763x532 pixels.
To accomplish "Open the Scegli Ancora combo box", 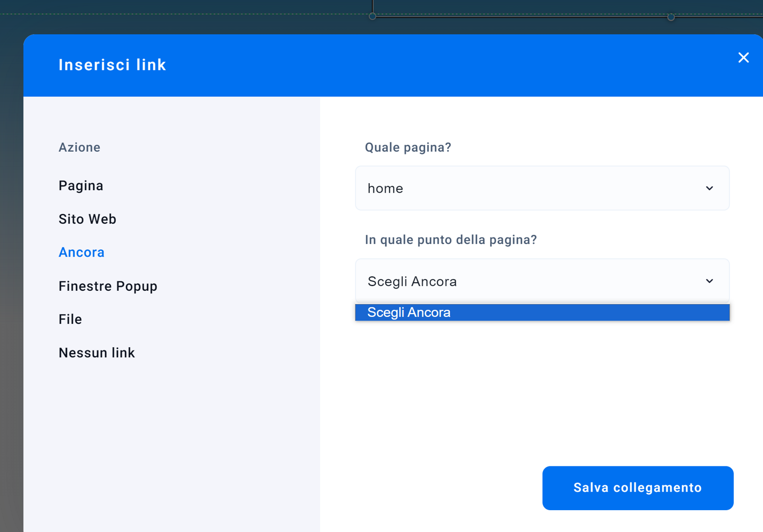I will click(x=533, y=281).
